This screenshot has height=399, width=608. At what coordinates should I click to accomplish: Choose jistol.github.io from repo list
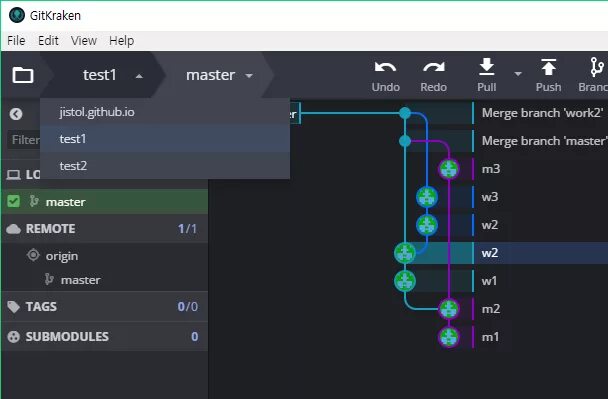165,112
